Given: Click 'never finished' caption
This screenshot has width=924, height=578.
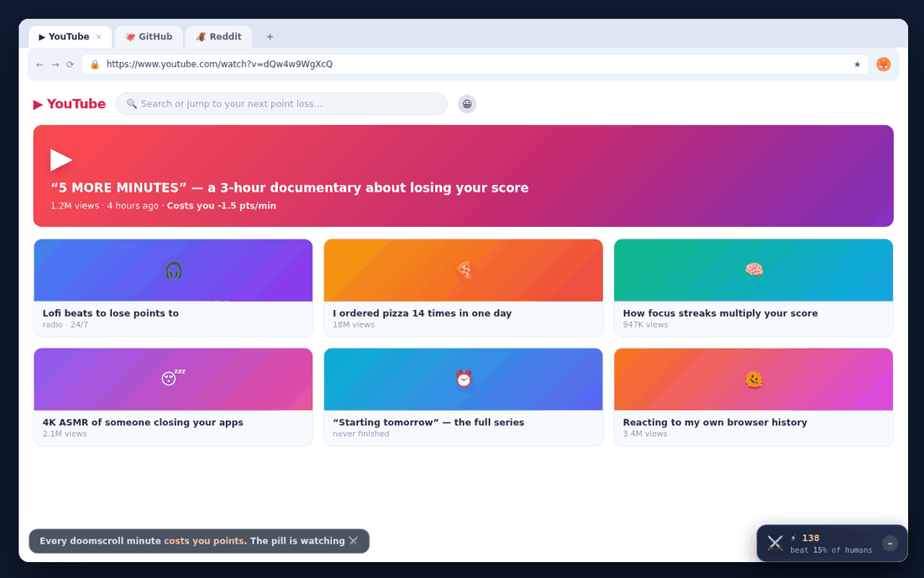Looking at the screenshot, I should (x=360, y=433).
